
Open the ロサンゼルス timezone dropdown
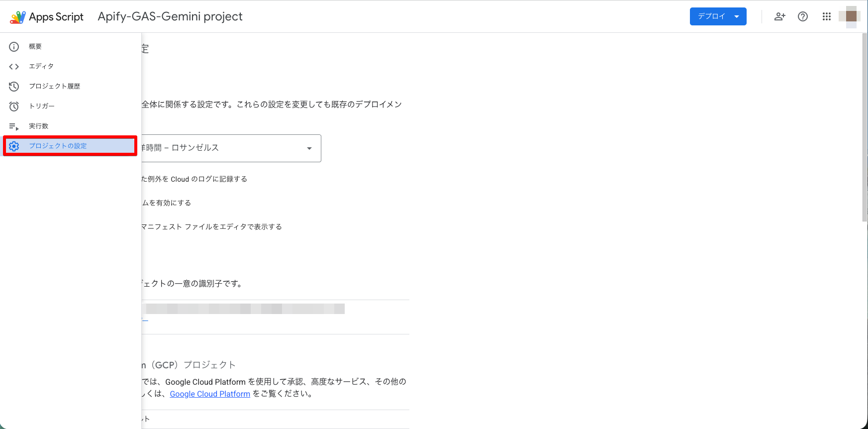(231, 148)
